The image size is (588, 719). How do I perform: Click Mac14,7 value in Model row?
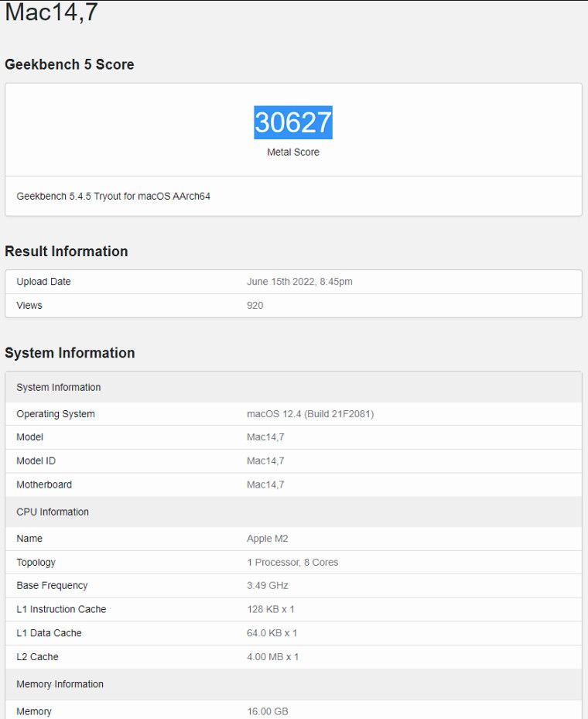click(x=265, y=437)
